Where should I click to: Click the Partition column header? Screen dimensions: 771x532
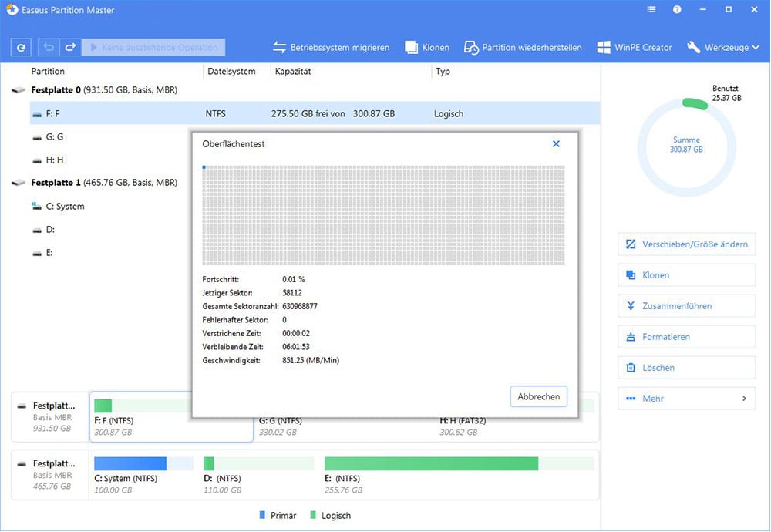pos(48,71)
